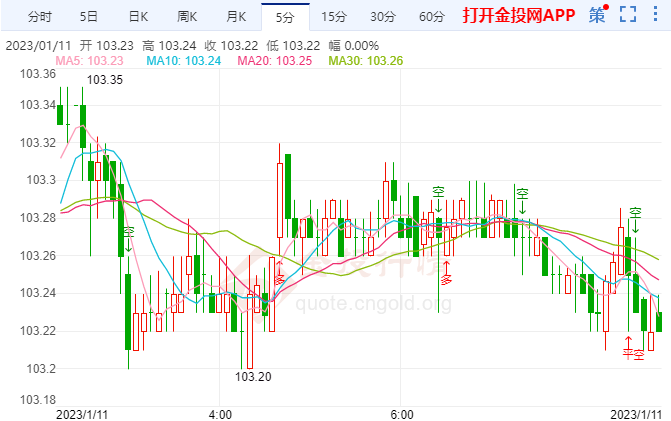Click the 高 103.24 high value
This screenshot has width=671, height=421.
click(169, 45)
